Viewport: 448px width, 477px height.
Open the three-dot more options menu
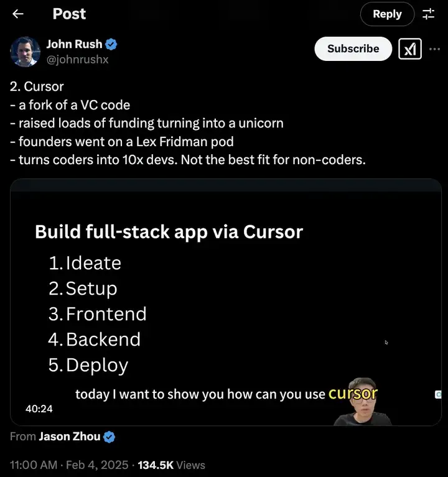click(435, 49)
